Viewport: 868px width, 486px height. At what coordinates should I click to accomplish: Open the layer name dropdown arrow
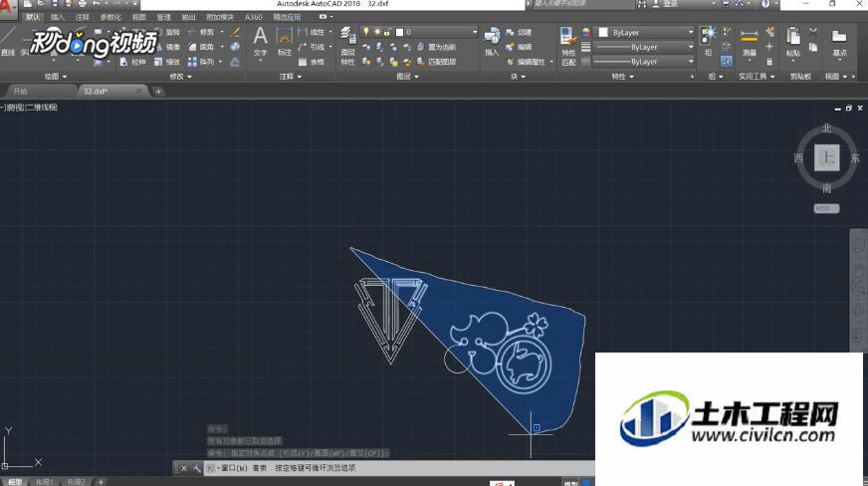[x=475, y=32]
